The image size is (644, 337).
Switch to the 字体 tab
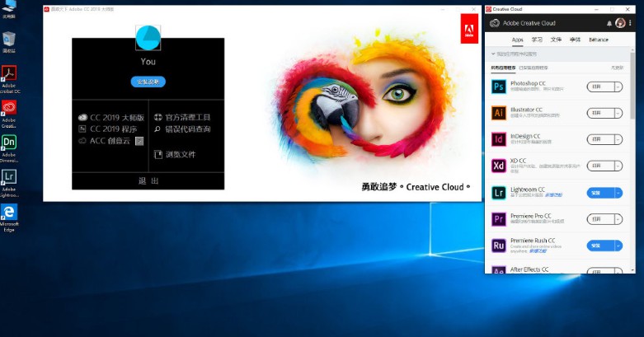pyautogui.click(x=575, y=40)
